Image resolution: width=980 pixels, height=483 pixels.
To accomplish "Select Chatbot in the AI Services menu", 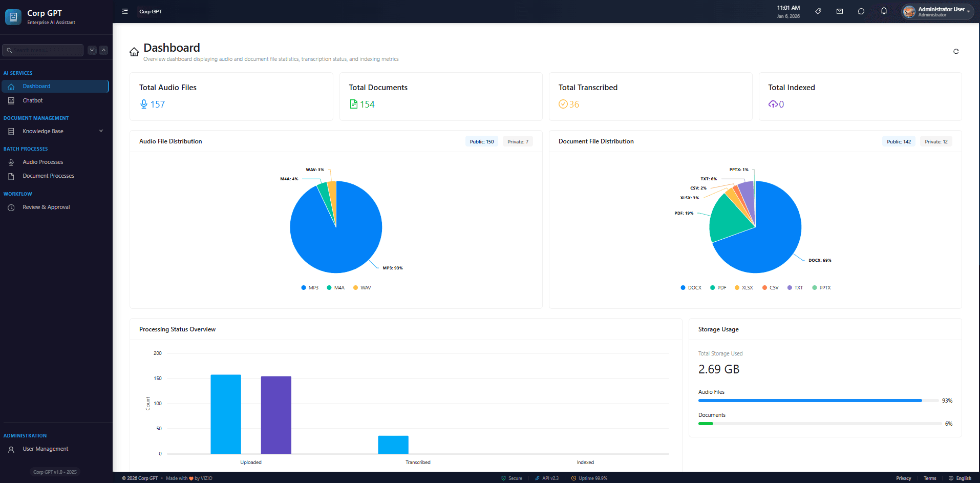I will click(32, 100).
